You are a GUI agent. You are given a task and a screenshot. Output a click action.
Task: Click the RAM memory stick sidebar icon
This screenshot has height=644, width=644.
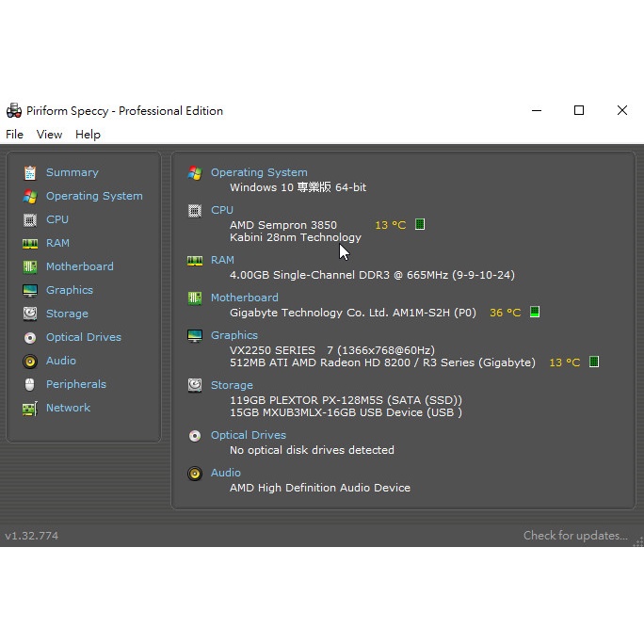coord(30,243)
